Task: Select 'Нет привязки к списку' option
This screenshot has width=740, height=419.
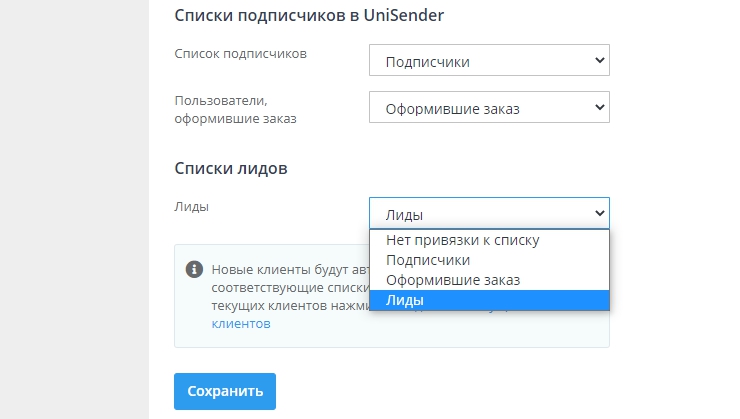Action: click(x=462, y=240)
